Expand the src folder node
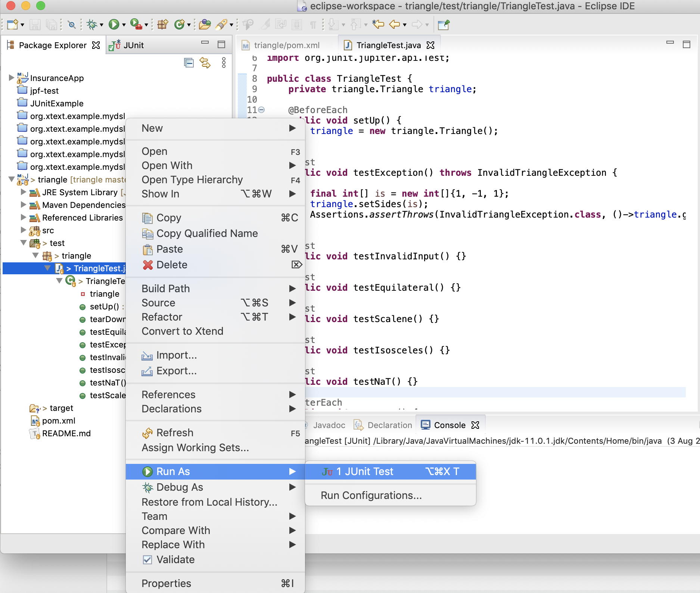Viewport: 700px width, 593px height. 23,230
